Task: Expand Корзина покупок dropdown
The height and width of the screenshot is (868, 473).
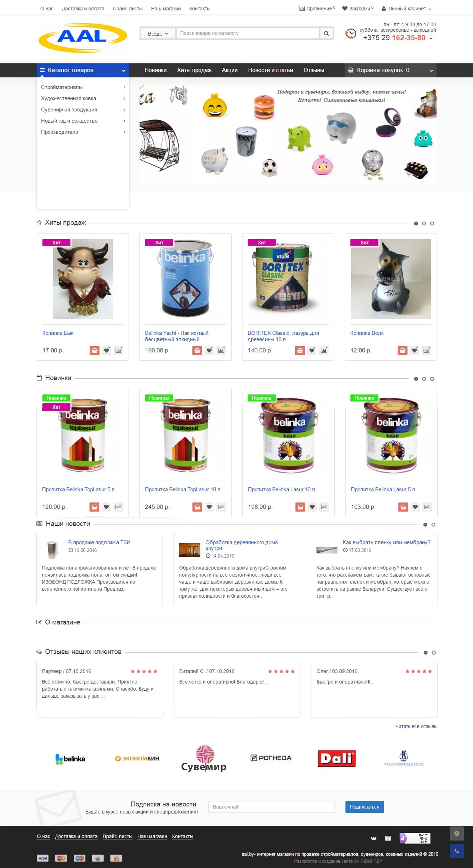Action: click(x=390, y=70)
